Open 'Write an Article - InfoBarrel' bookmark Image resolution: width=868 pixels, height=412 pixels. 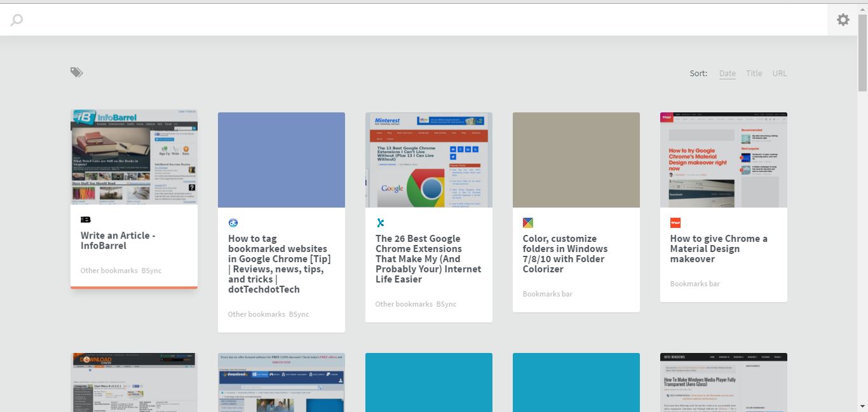click(118, 241)
